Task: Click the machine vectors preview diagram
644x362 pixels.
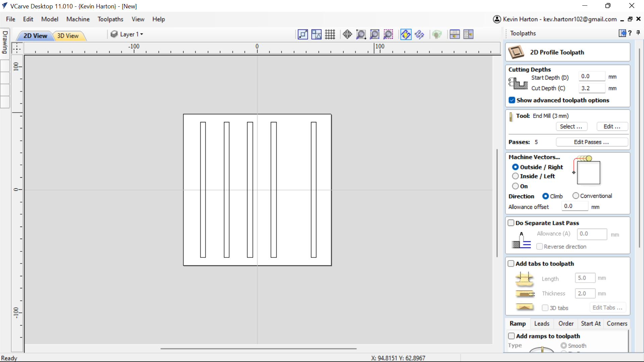Action: click(587, 170)
